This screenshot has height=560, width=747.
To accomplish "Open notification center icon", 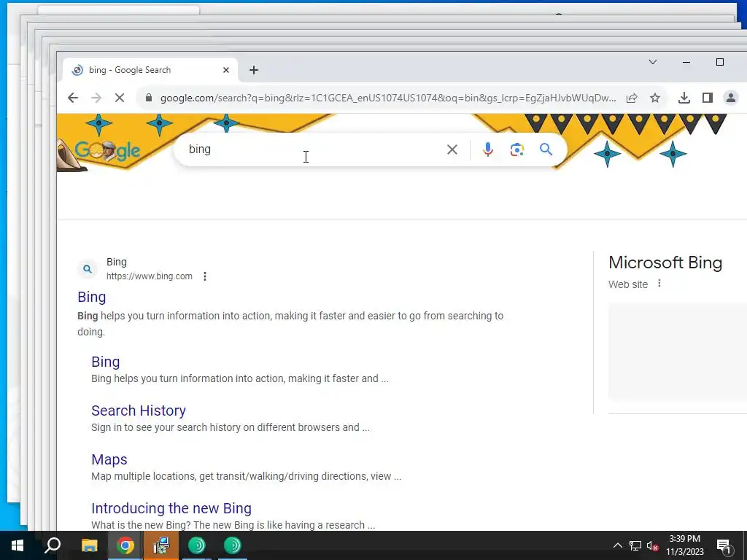I will pyautogui.click(x=724, y=546).
